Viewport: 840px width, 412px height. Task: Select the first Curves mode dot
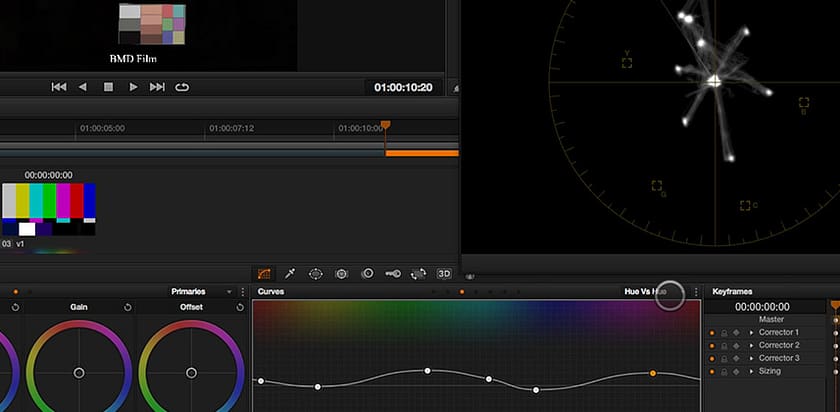coord(433,292)
